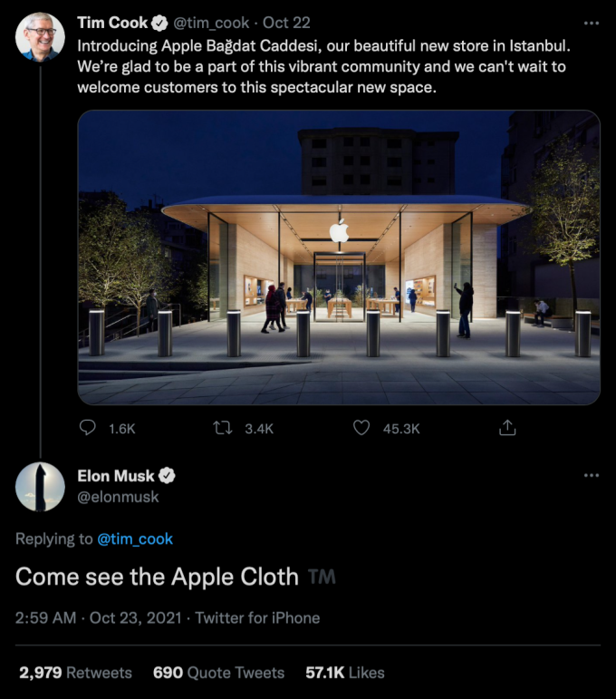This screenshot has width=616, height=699.
Task: Open the Apple Bağdat Caddesi store photo
Action: 339,257
